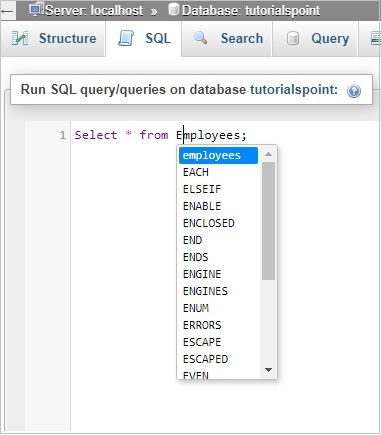Click the database cylinder icon in breadcrumb

click(x=173, y=9)
